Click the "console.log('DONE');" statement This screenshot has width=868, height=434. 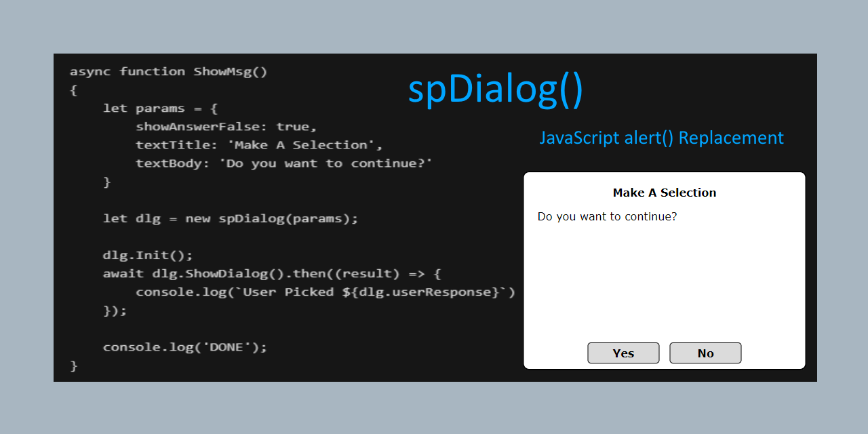click(185, 347)
